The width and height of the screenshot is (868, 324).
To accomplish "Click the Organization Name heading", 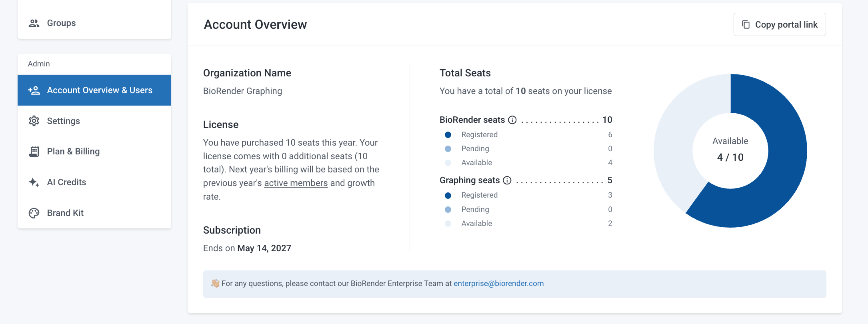I will click(x=247, y=73).
